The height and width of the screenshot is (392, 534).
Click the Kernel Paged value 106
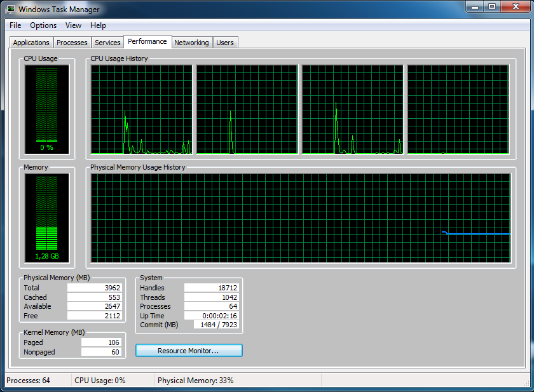tap(101, 342)
